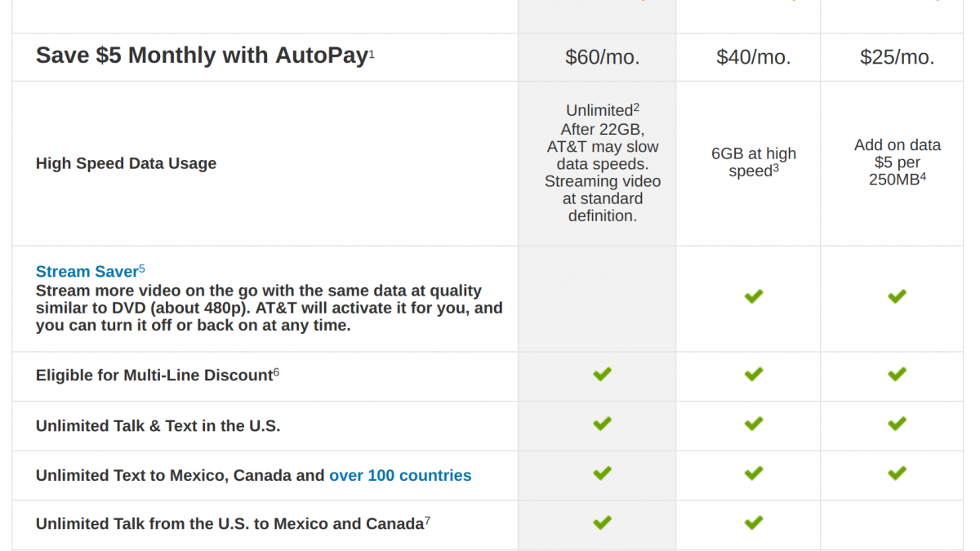The image size is (980, 551).
Task: Open the "over 100 countries" link
Action: (x=400, y=475)
